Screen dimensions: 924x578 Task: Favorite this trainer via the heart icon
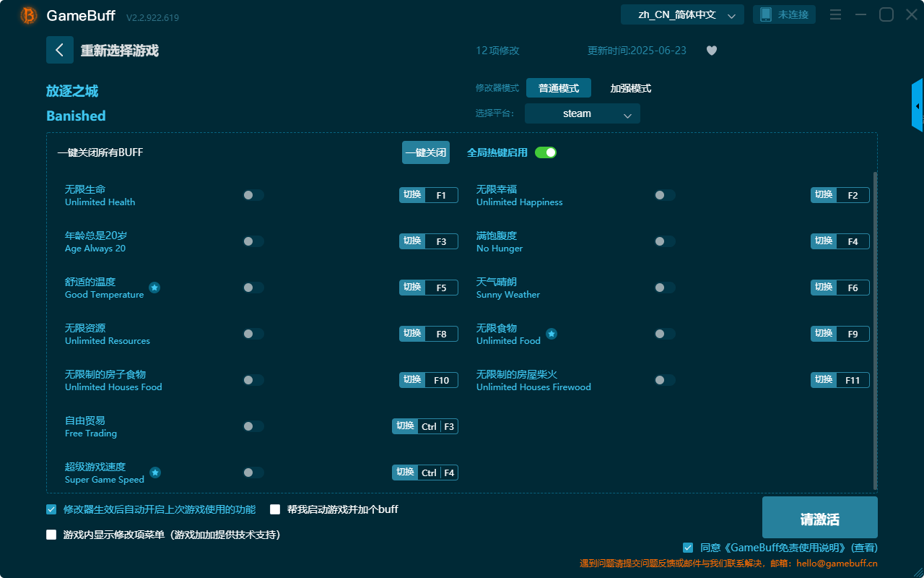(711, 50)
